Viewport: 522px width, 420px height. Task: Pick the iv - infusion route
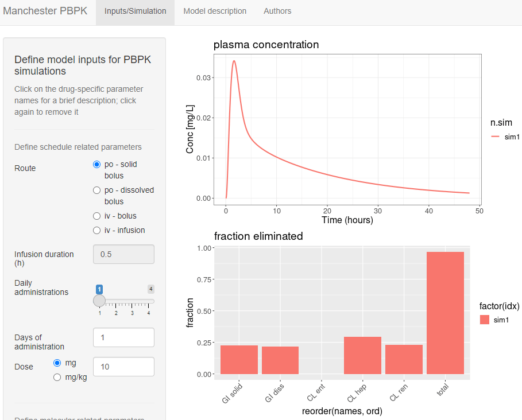pos(96,231)
